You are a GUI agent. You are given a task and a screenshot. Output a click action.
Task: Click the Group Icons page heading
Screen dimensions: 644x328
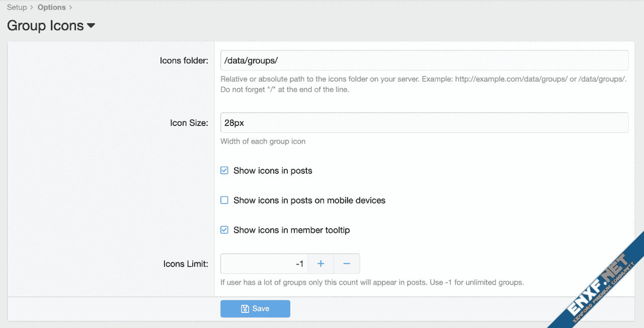click(45, 26)
